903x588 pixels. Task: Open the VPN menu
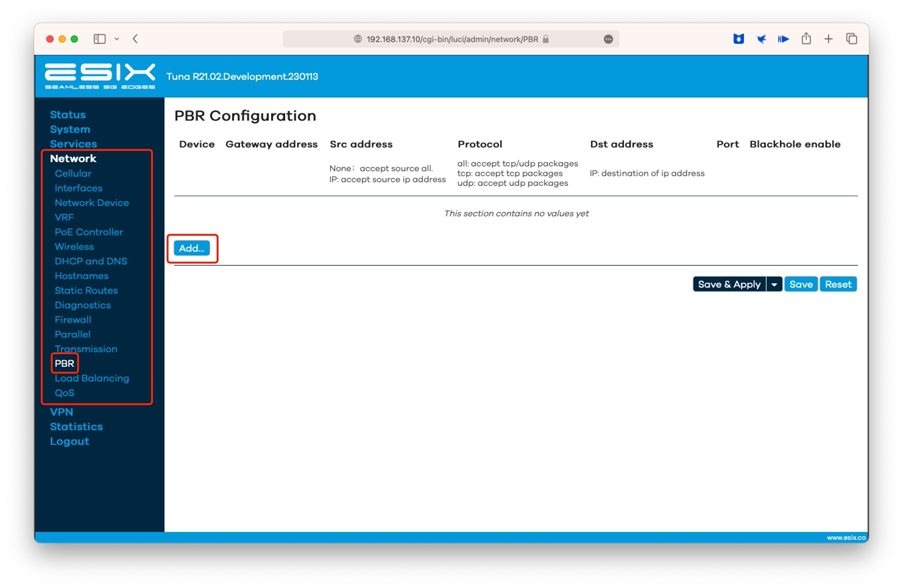(62, 412)
